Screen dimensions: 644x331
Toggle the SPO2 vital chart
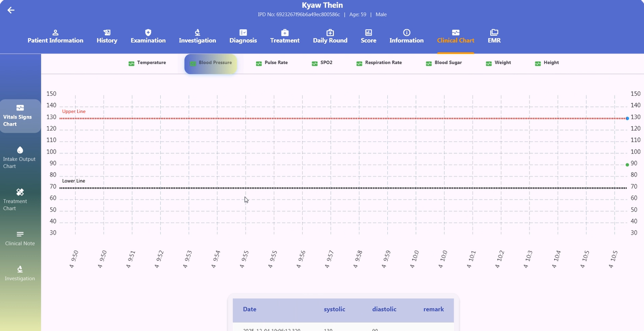322,63
